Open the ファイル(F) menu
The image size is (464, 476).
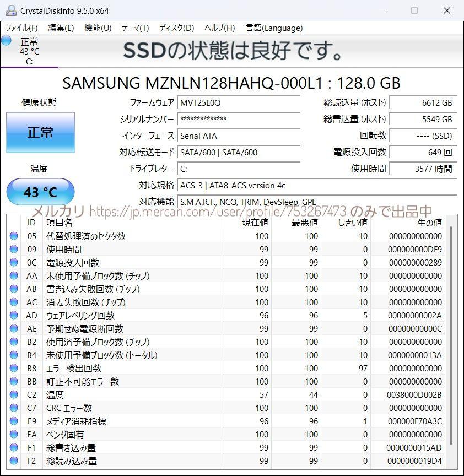click(21, 28)
